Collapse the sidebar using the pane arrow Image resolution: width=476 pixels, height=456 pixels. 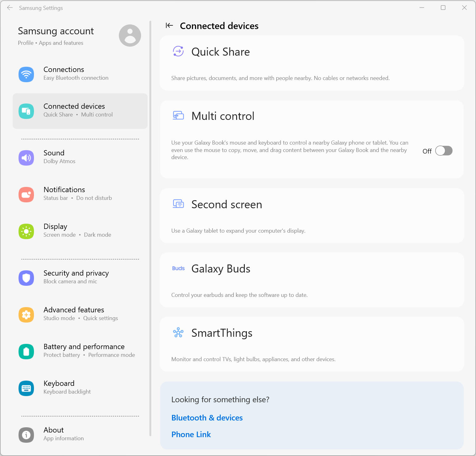[169, 25]
